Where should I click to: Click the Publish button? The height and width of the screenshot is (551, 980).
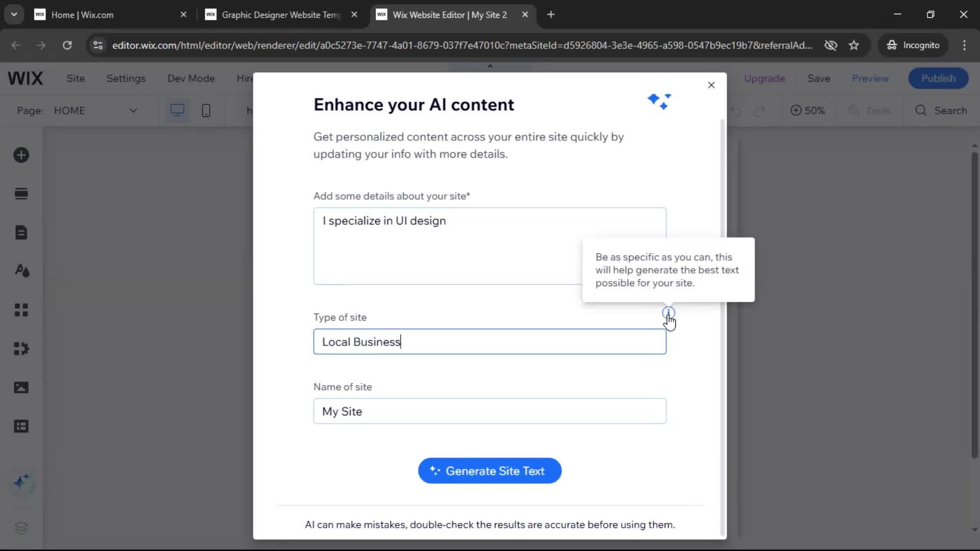point(938,78)
